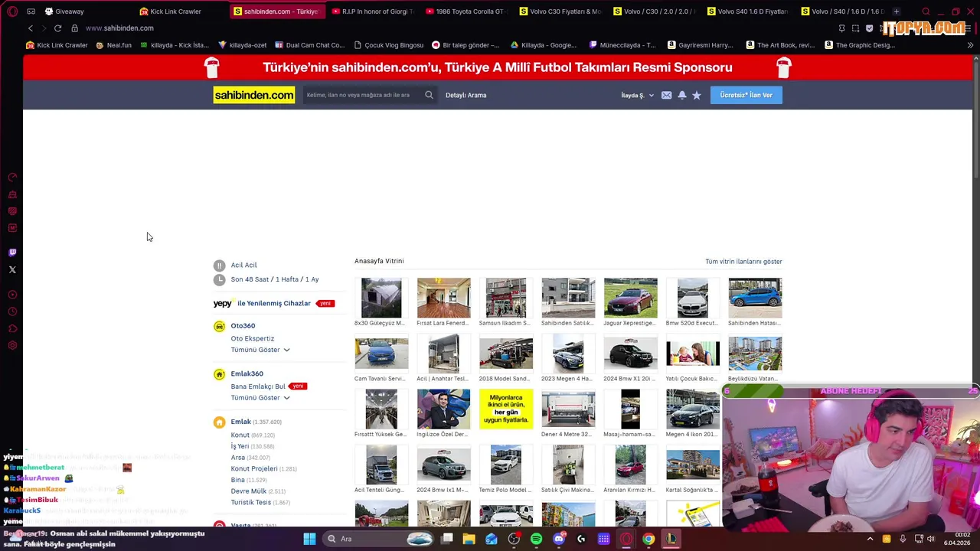This screenshot has height=551, width=980.
Task: Show hidden system tray icons chevron
Action: [870, 539]
